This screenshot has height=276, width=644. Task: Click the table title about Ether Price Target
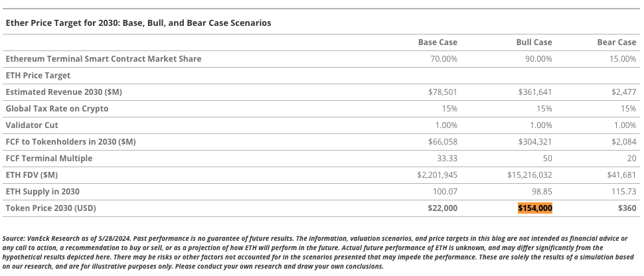[138, 23]
